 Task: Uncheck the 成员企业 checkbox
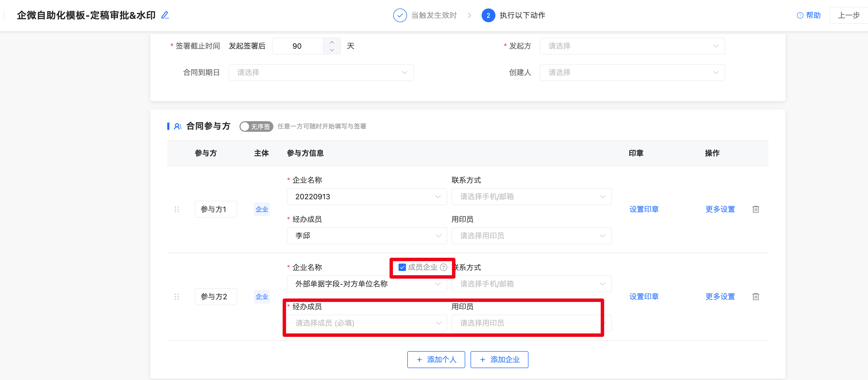coord(402,267)
